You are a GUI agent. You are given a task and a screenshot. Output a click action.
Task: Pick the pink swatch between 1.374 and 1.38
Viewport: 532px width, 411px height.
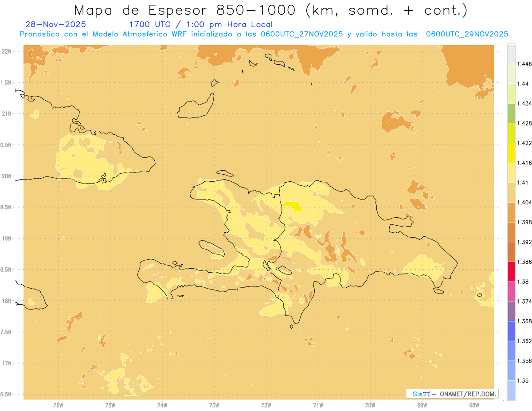coord(511,292)
